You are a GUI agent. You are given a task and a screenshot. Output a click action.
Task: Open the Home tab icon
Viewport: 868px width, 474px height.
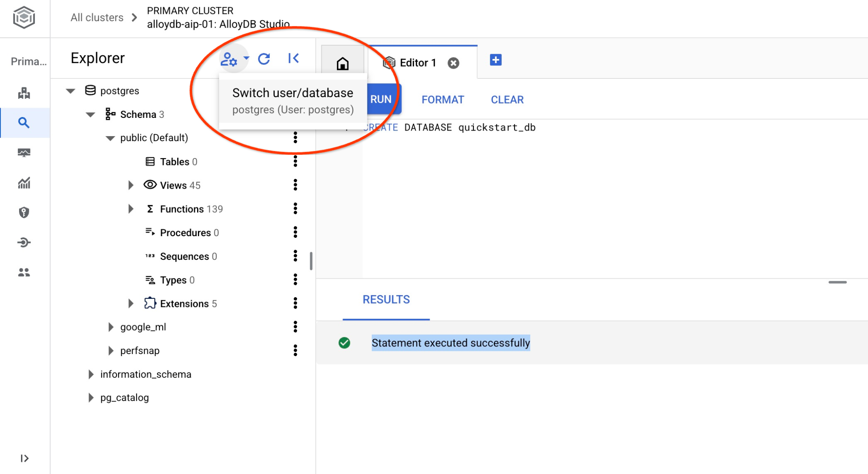click(342, 63)
